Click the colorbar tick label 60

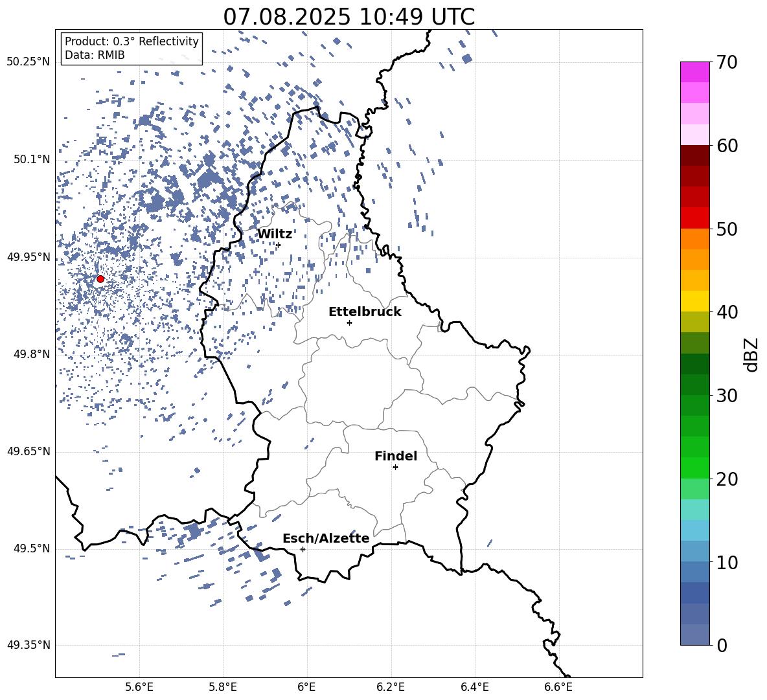pyautogui.click(x=727, y=146)
